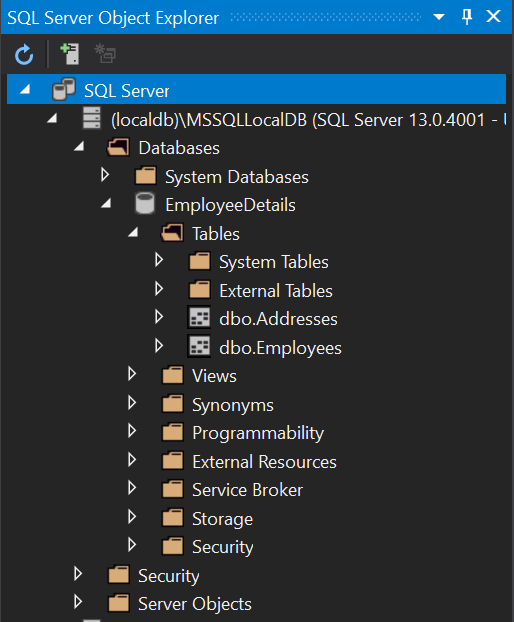Image resolution: width=514 pixels, height=622 pixels.
Task: Expand the System Databases folder
Action: (105, 175)
